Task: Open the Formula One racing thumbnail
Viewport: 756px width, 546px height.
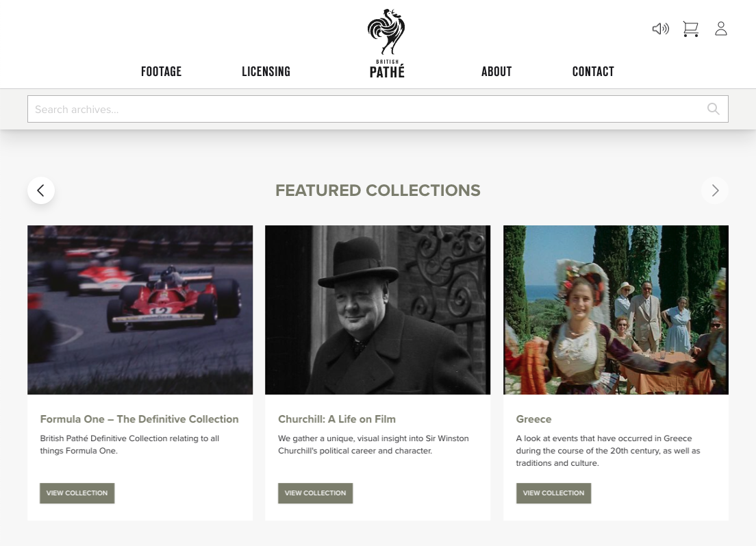Action: coord(140,310)
